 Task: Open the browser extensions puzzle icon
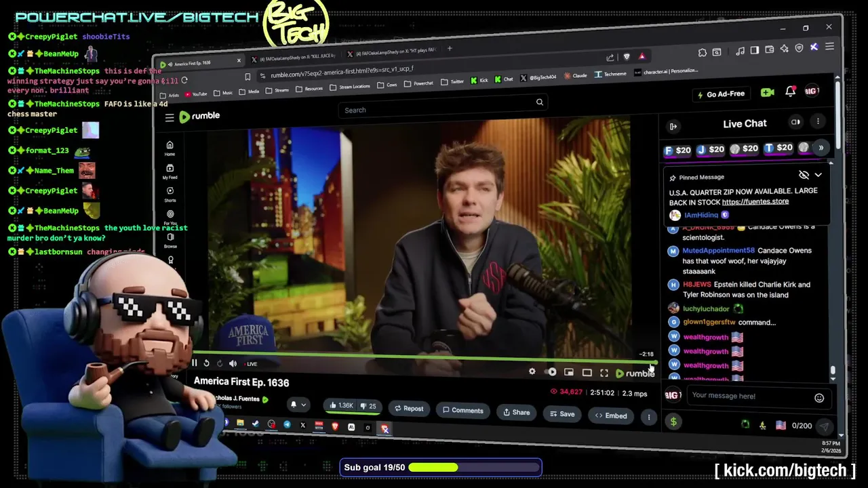click(702, 52)
